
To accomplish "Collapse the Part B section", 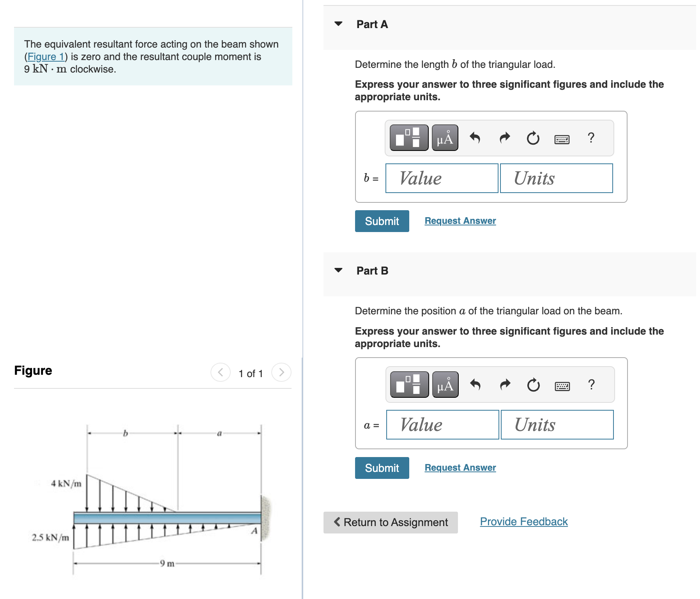I will pyautogui.click(x=339, y=271).
